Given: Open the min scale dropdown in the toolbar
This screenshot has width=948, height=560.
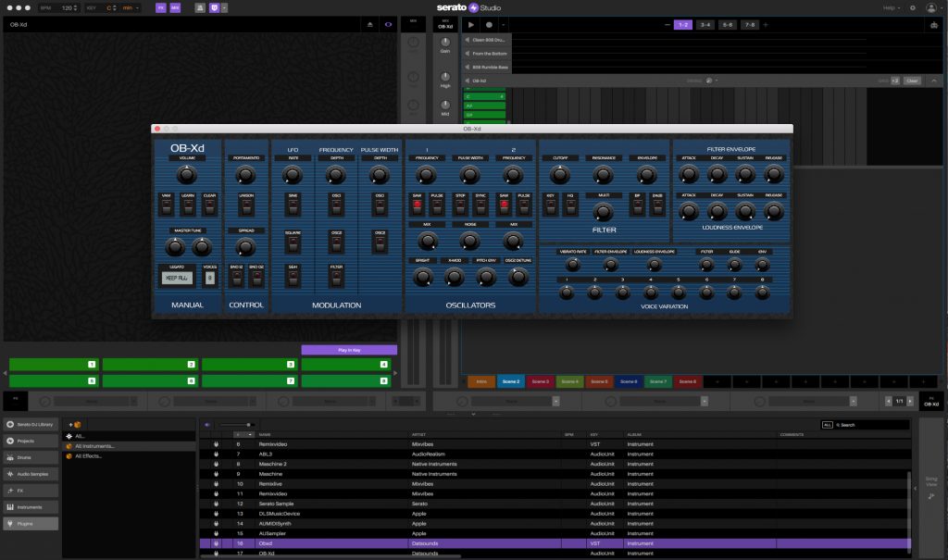Looking at the screenshot, I should click(x=130, y=6).
